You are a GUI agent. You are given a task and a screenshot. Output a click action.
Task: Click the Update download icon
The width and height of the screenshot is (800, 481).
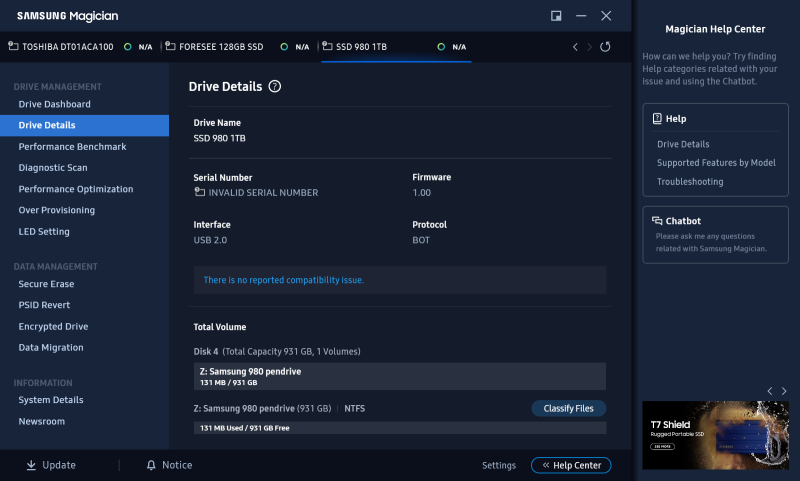[31, 465]
